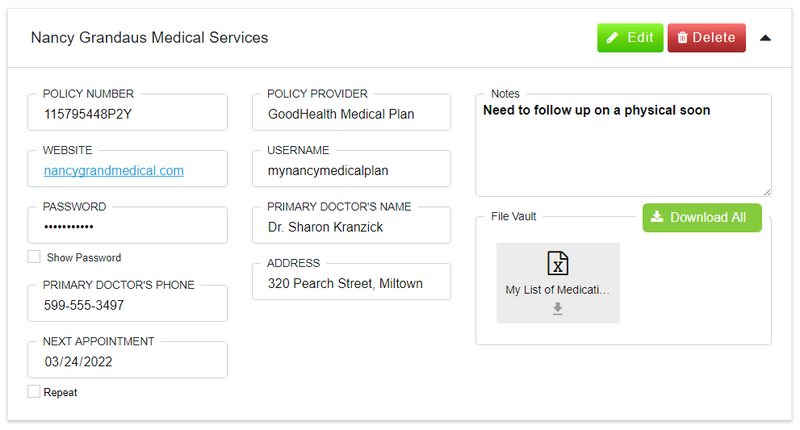Open the Next Appointment date field
The image size is (800, 430).
pyautogui.click(x=128, y=360)
